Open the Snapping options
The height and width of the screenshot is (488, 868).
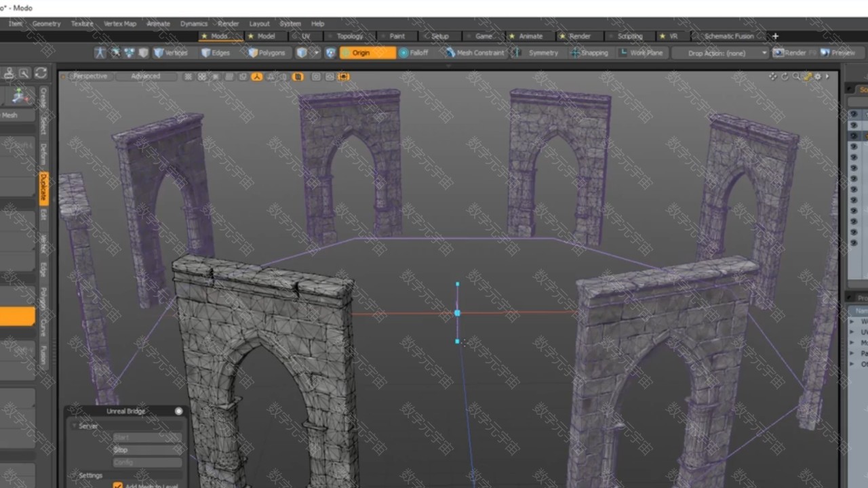589,53
